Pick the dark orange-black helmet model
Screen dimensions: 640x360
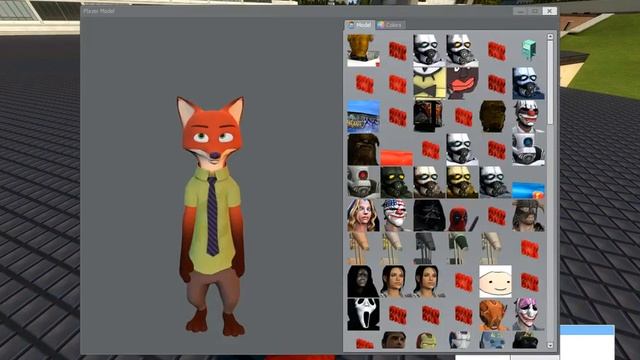coord(429,117)
